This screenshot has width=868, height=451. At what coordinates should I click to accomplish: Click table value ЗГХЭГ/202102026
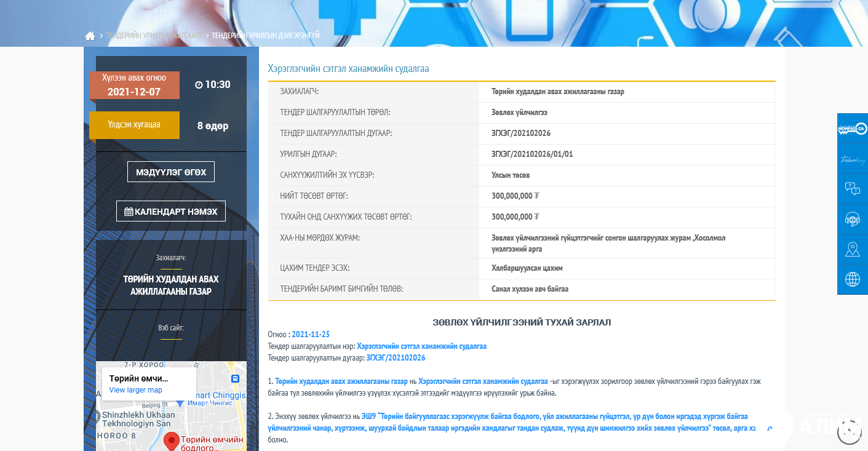pos(521,134)
